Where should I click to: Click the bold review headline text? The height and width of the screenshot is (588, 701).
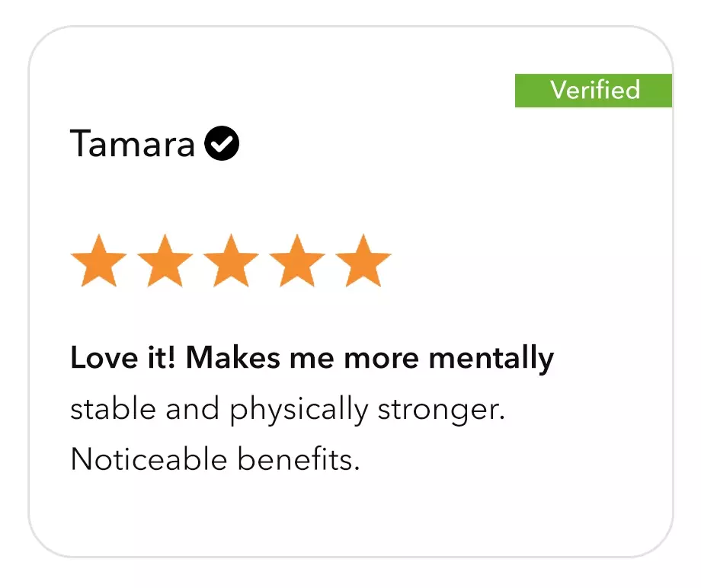click(312, 359)
